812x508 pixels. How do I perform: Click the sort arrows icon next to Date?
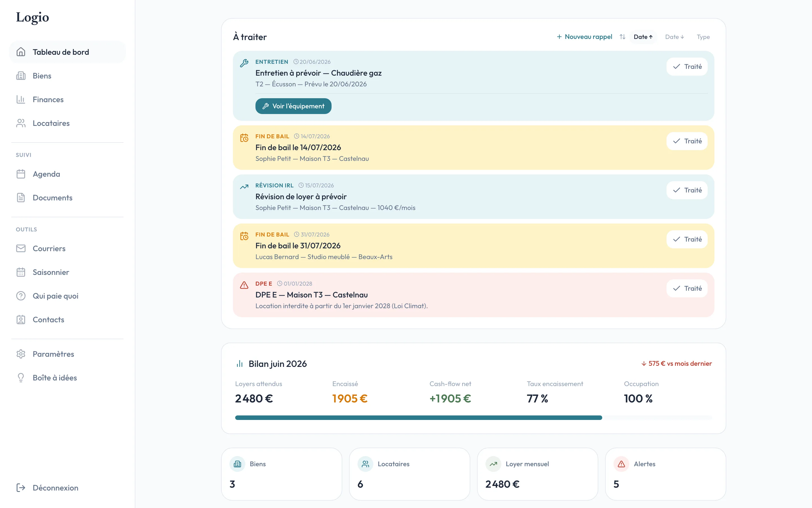[x=623, y=37]
